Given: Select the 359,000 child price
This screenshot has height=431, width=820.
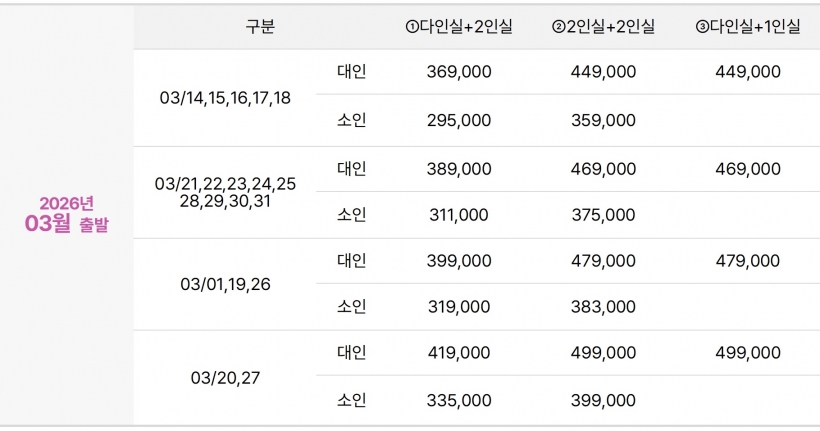Looking at the screenshot, I should pos(603,121).
